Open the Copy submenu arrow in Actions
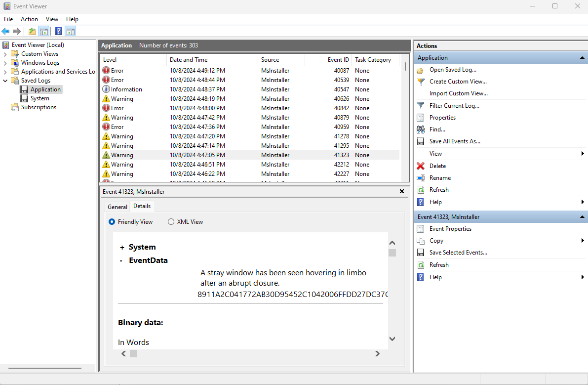Image resolution: width=588 pixels, height=385 pixels. tap(583, 241)
